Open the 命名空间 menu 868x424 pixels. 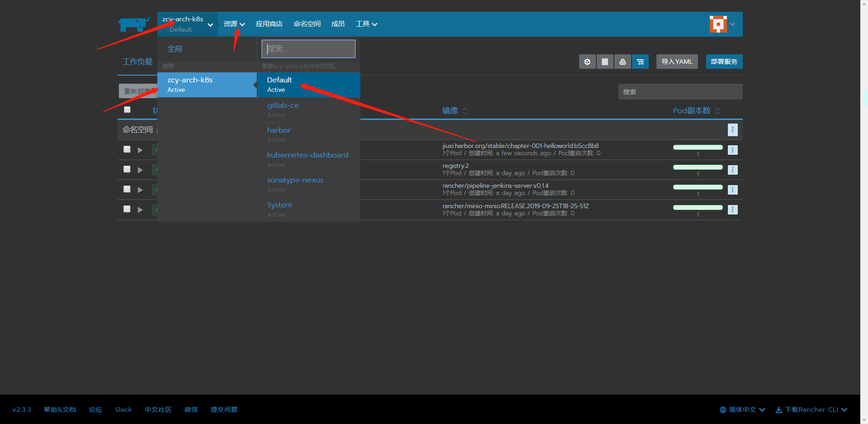[307, 24]
